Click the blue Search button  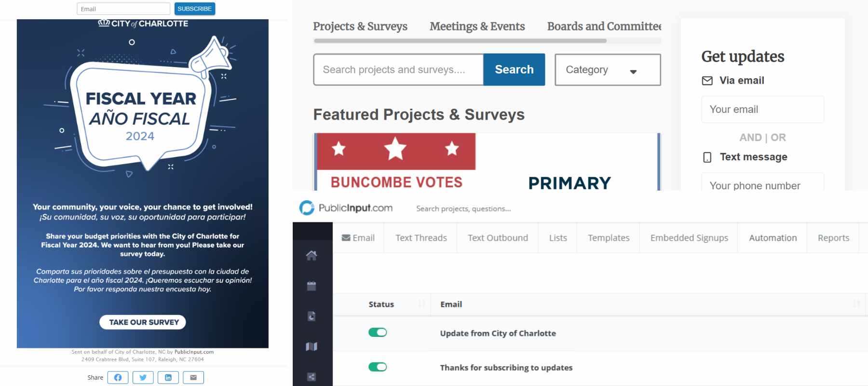514,70
